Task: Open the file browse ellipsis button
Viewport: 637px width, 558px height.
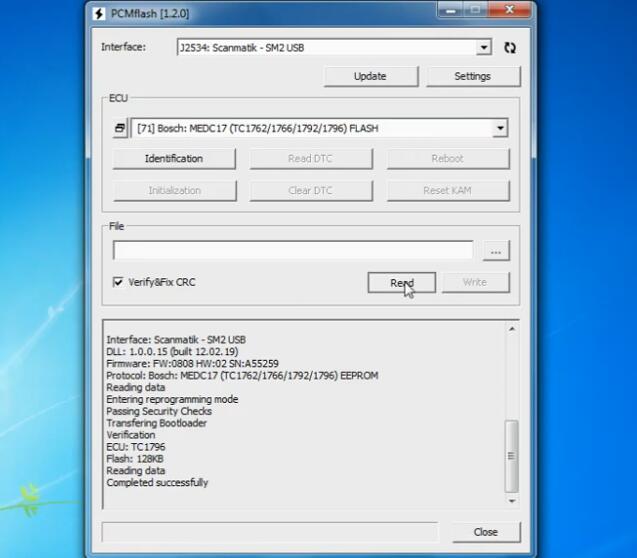Action: coord(496,251)
